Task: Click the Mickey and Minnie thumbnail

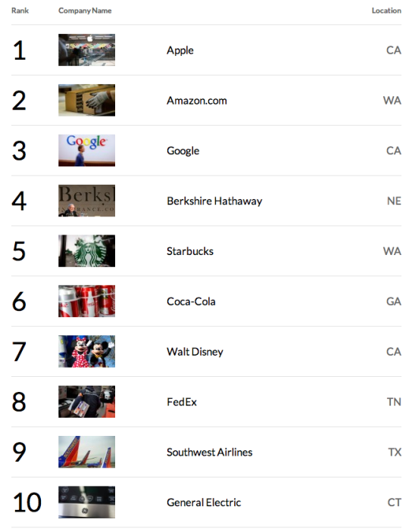Action: click(x=86, y=351)
